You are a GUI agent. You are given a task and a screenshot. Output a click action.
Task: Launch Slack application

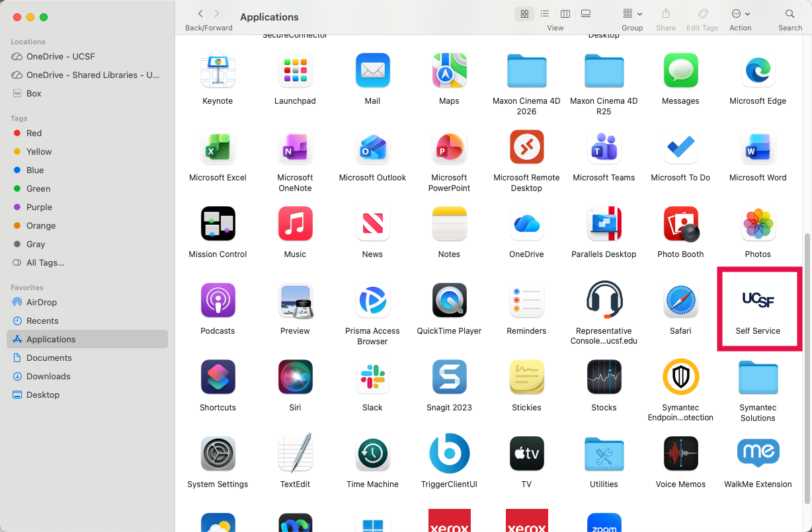pyautogui.click(x=372, y=377)
